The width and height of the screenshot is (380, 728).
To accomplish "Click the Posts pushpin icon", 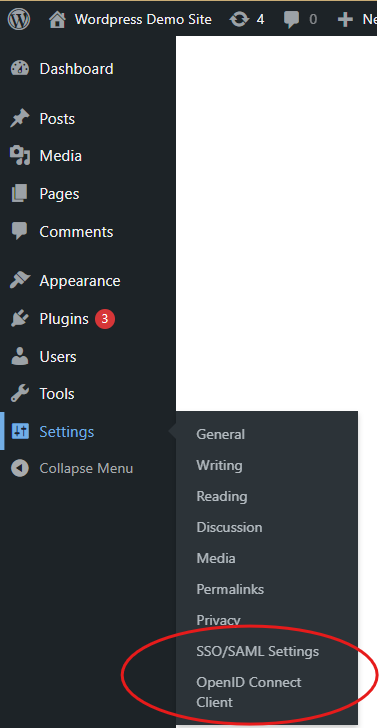I will (x=20, y=119).
